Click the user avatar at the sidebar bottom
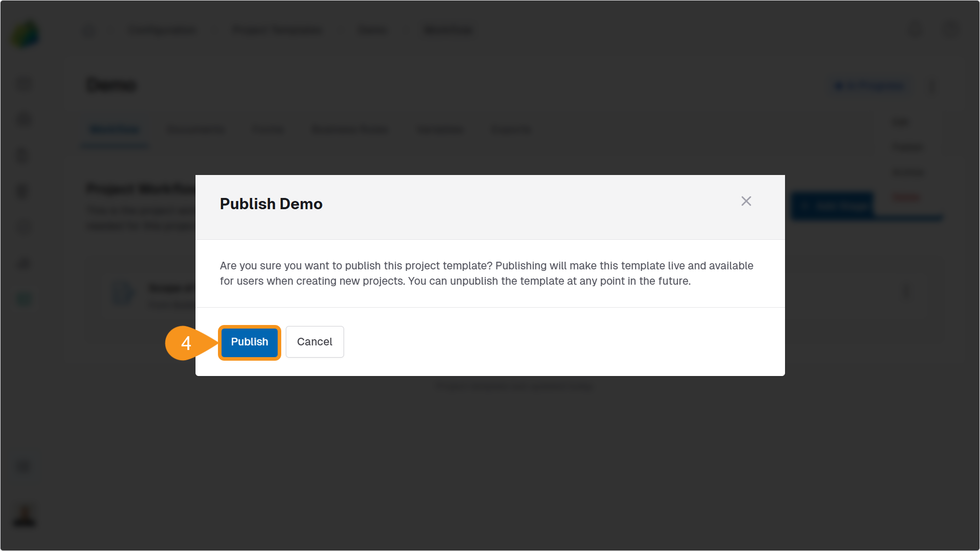The image size is (980, 551). [23, 515]
